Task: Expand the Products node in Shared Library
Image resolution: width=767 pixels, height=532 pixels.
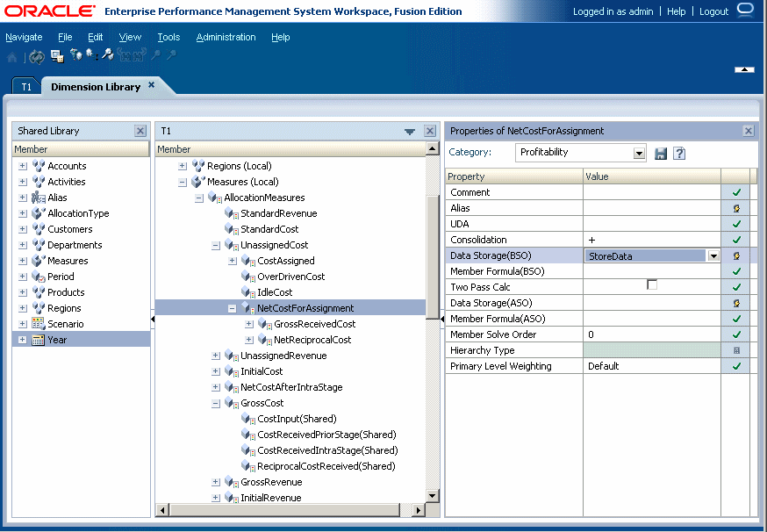Action: (x=23, y=292)
